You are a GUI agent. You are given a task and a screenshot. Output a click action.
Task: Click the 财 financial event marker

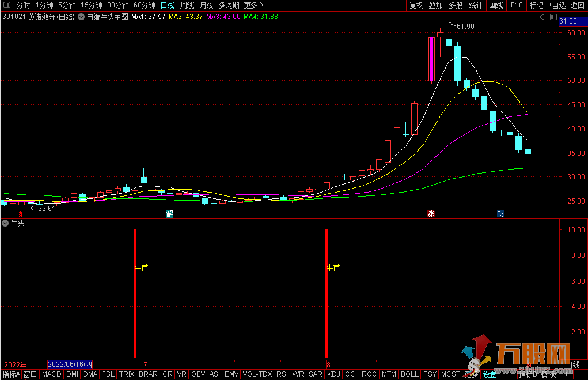(x=500, y=214)
